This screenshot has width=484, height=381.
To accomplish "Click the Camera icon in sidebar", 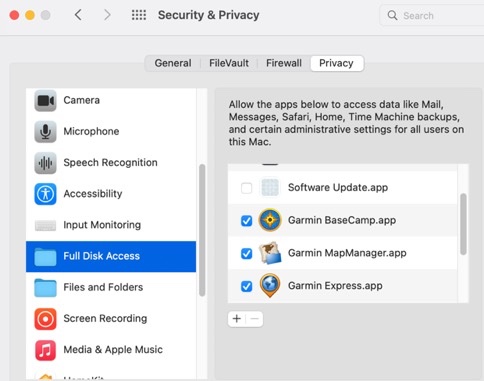I will (x=45, y=100).
